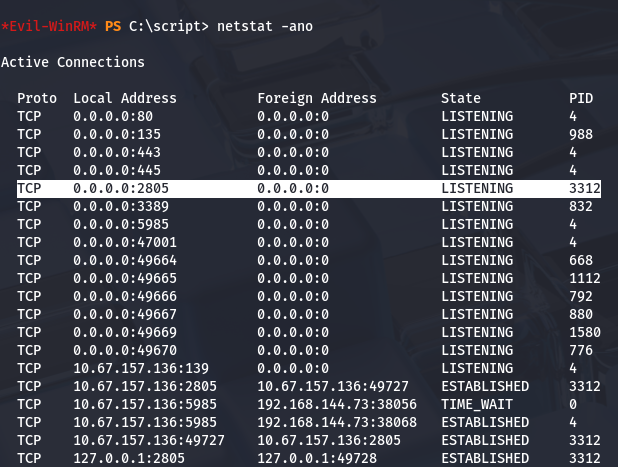This screenshot has width=618, height=467.
Task: Click the PID column header
Action: tap(581, 98)
